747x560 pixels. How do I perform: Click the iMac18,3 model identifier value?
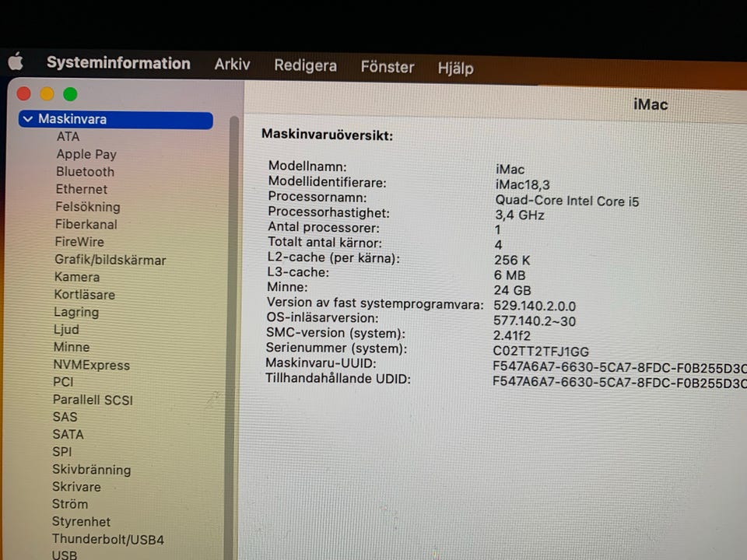[522, 185]
